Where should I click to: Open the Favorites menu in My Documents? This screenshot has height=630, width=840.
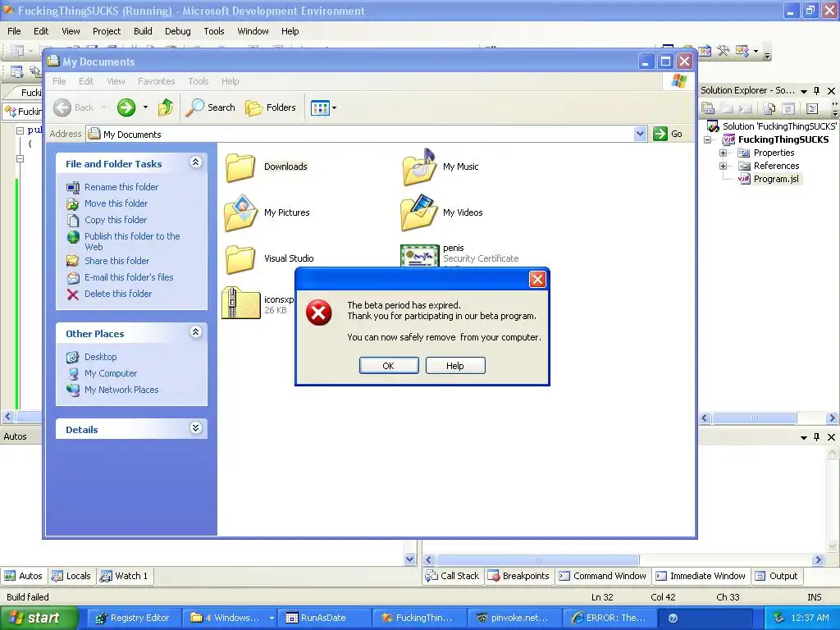pyautogui.click(x=157, y=81)
